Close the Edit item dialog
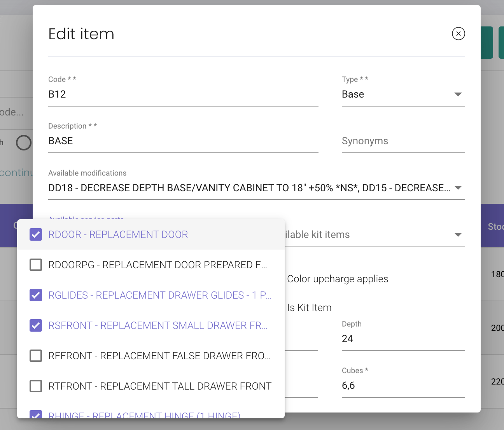 point(458,34)
